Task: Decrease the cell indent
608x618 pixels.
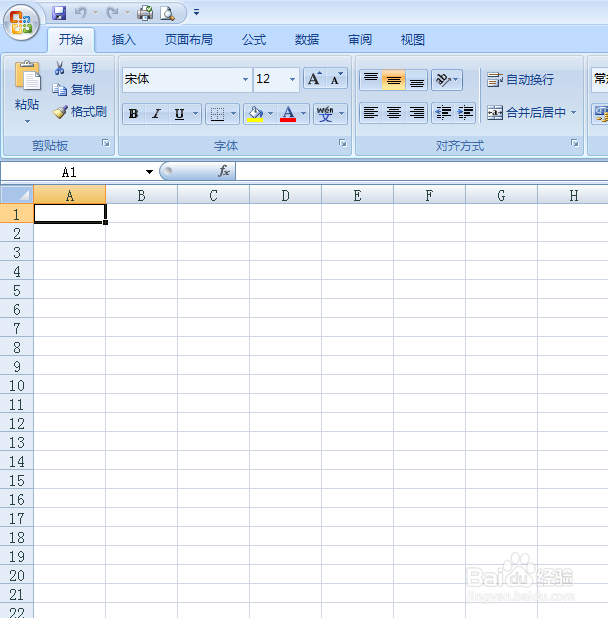Action: pyautogui.click(x=443, y=113)
